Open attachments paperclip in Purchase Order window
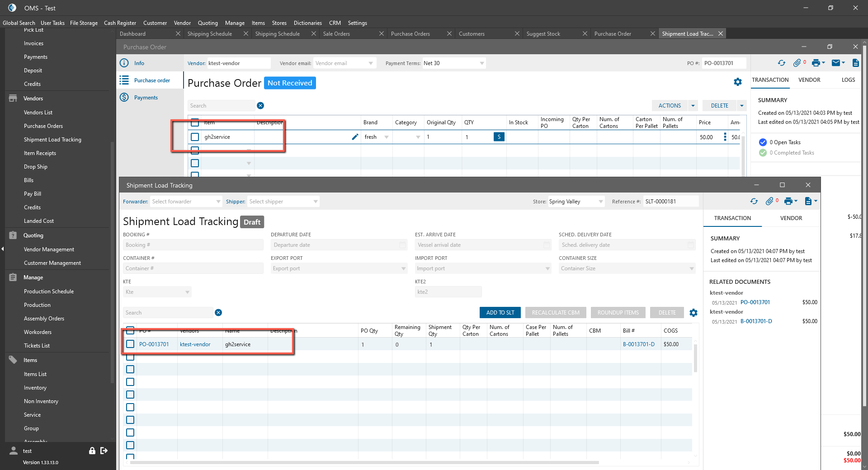This screenshot has width=868, height=470. pyautogui.click(x=797, y=63)
